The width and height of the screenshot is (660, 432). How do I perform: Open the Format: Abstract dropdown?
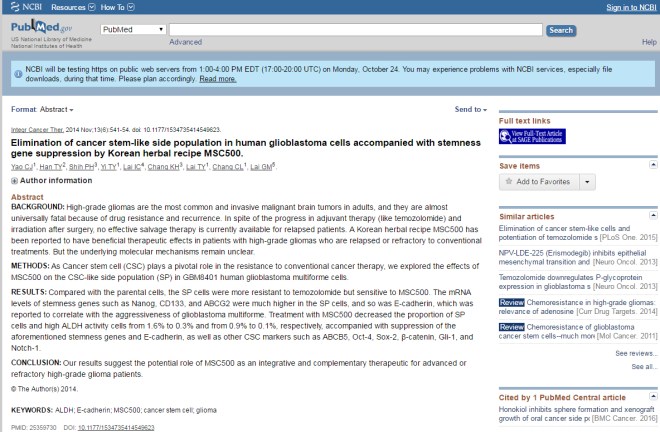(42, 109)
